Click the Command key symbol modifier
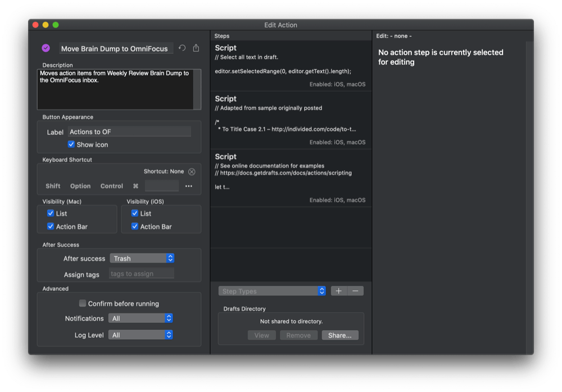Screen dimensions: 562x392 (x=135, y=186)
